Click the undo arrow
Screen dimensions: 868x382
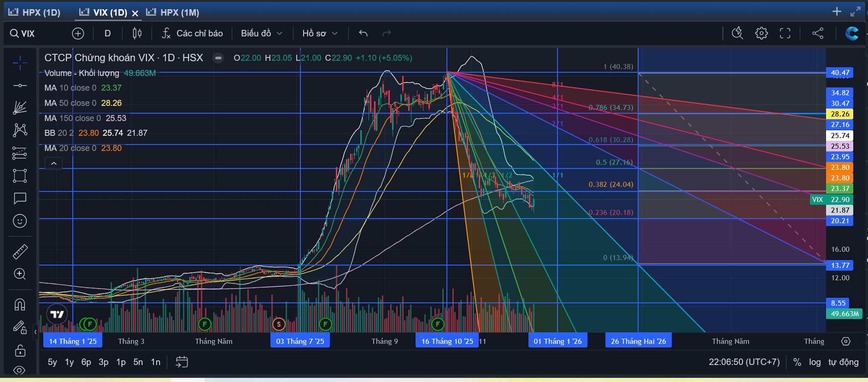click(363, 33)
